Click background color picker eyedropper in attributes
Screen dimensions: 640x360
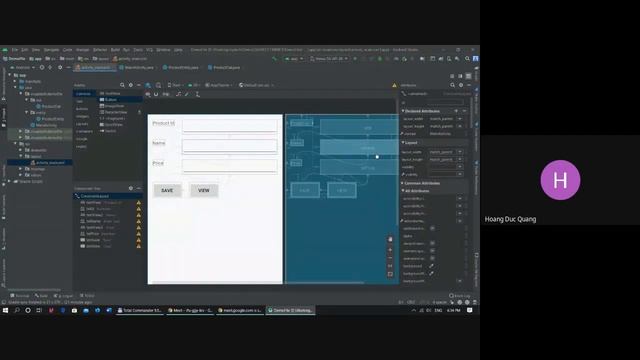(x=431, y=266)
